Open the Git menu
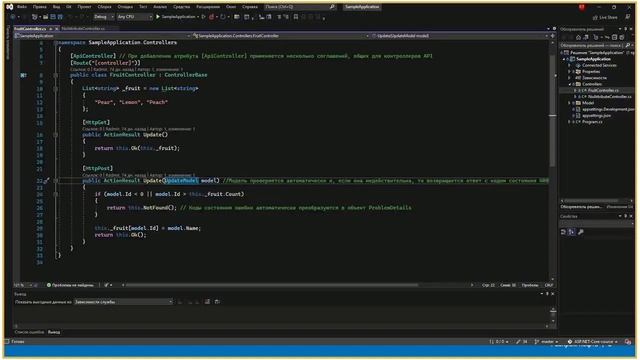The height and width of the screenshot is (360, 640). (x=69, y=7)
